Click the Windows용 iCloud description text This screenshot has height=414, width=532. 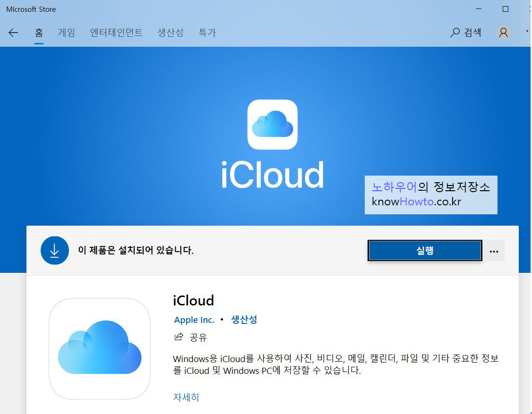pyautogui.click(x=336, y=364)
